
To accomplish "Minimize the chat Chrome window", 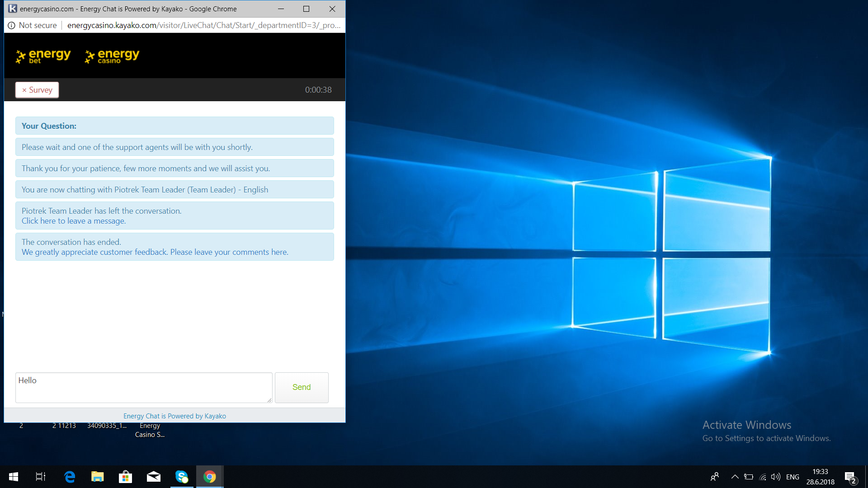I will [281, 9].
